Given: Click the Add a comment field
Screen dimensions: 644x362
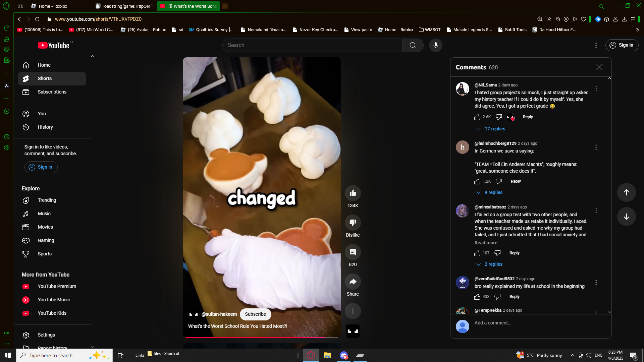Looking at the screenshot, I should (x=537, y=323).
